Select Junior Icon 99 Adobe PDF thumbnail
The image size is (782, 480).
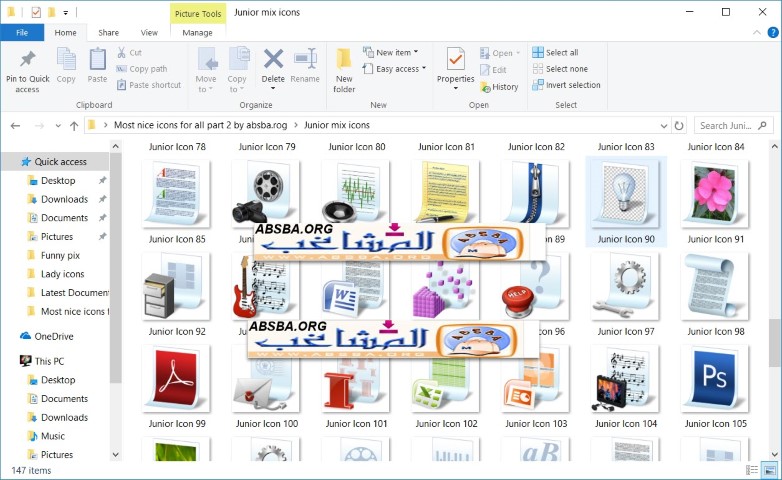(177, 379)
